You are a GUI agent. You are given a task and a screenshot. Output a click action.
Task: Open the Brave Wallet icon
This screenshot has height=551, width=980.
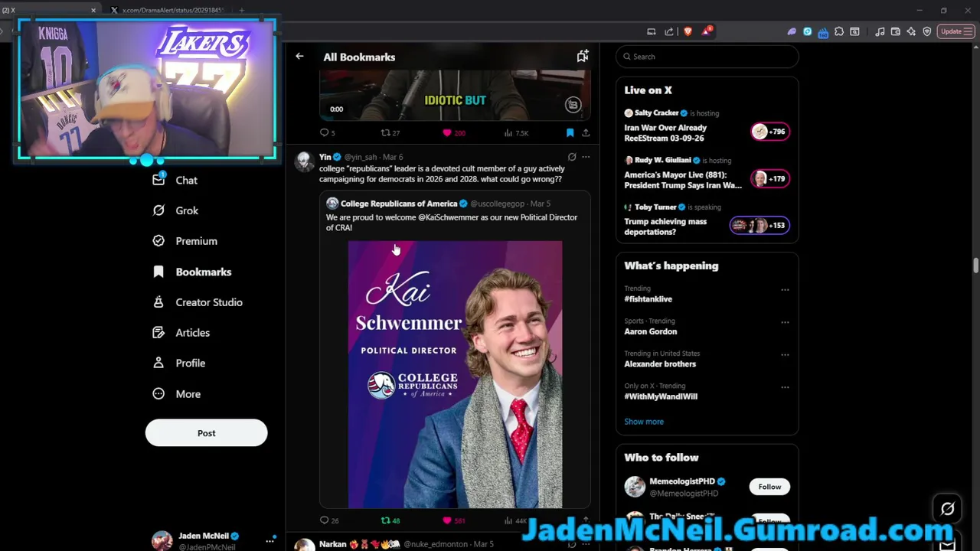pyautogui.click(x=895, y=31)
